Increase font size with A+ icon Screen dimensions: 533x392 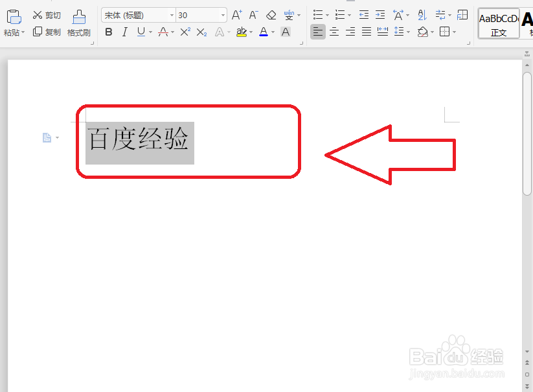tap(237, 15)
